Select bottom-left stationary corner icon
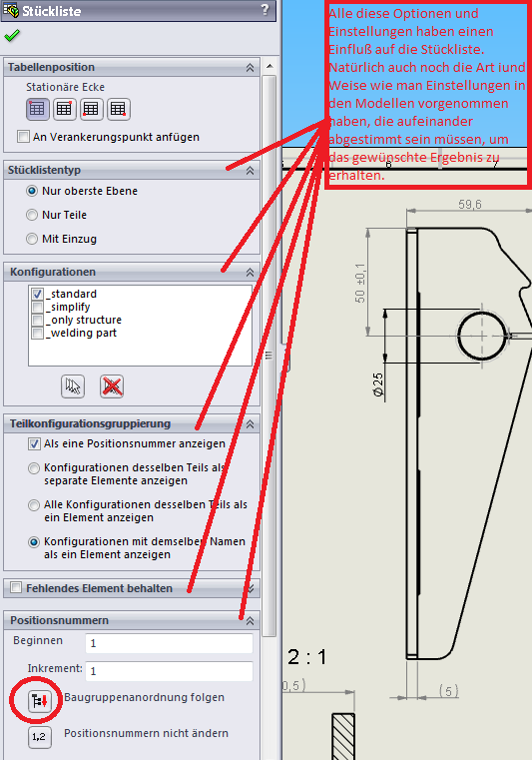Viewport: 532px width, 760px height. click(92, 109)
